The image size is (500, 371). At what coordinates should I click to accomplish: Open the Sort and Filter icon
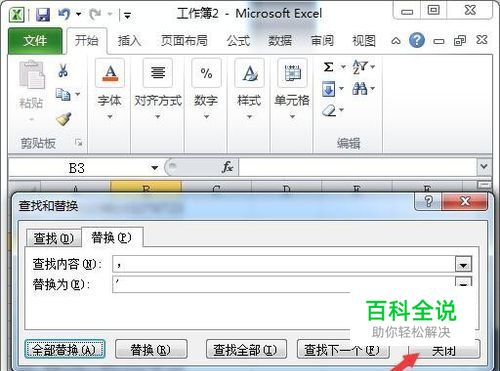(360, 67)
